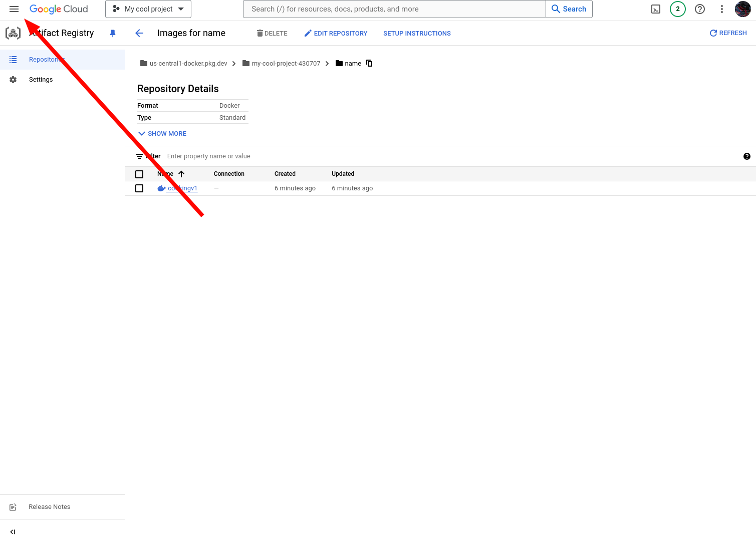
Task: Open the notifications badge showing 2
Action: 678,9
